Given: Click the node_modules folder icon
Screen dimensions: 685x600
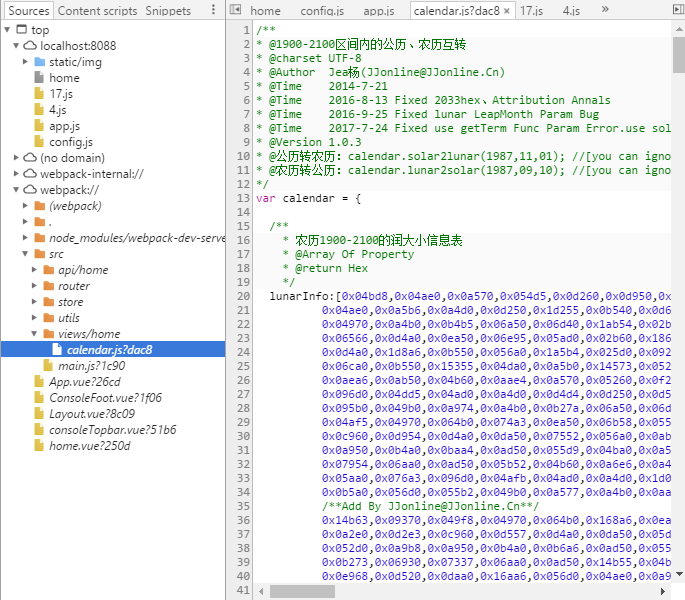Looking at the screenshot, I should [39, 238].
